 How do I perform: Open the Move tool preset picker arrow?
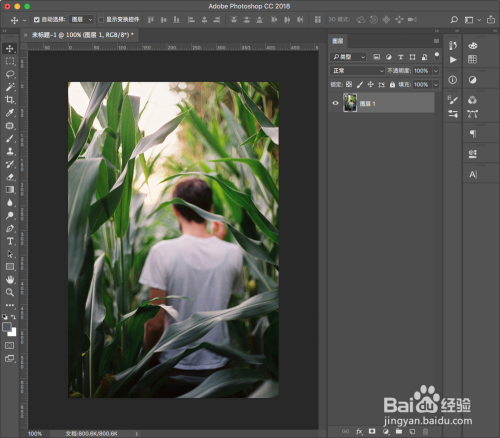tap(24, 20)
